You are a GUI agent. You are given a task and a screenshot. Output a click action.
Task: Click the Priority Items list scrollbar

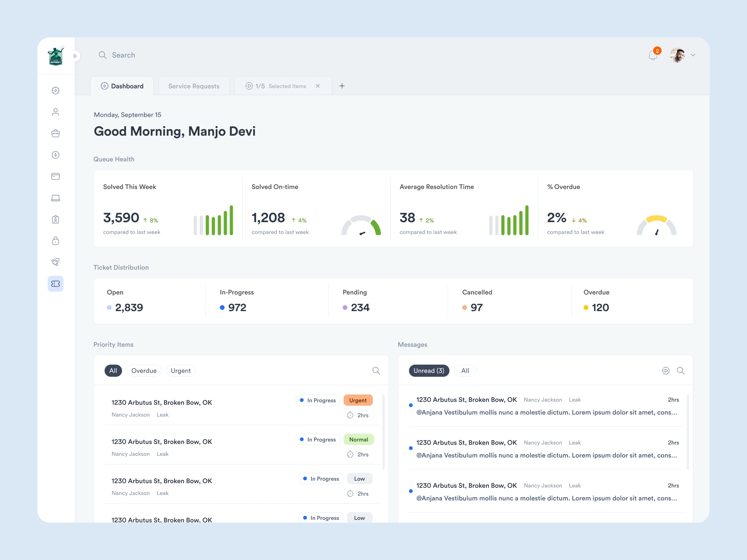[x=383, y=432]
